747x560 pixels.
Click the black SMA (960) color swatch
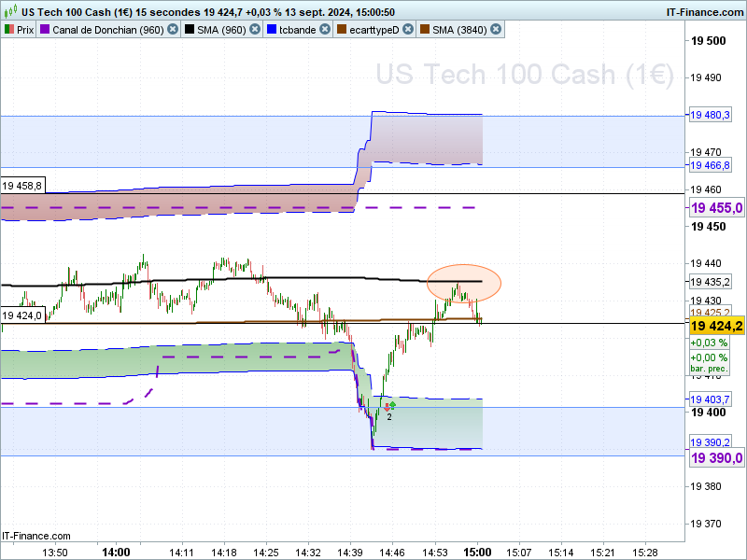(190, 30)
